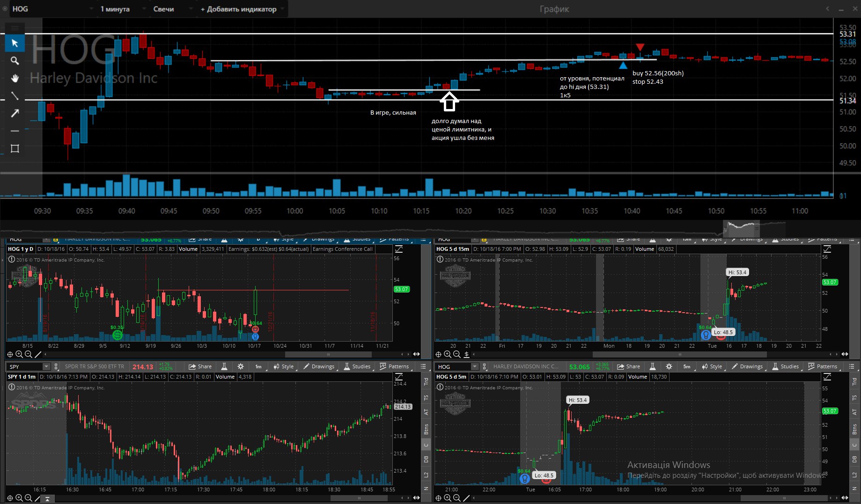Click the mini overview navigator thumbnail below top chart
This screenshot has width=861, height=504.
[x=741, y=228]
